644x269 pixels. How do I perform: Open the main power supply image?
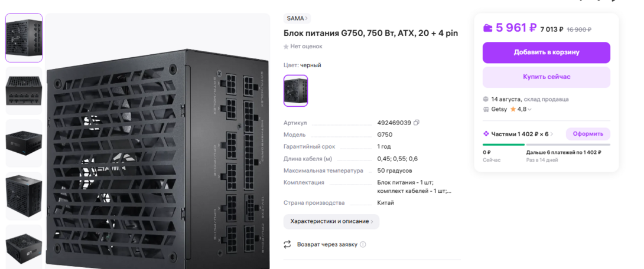point(158,142)
